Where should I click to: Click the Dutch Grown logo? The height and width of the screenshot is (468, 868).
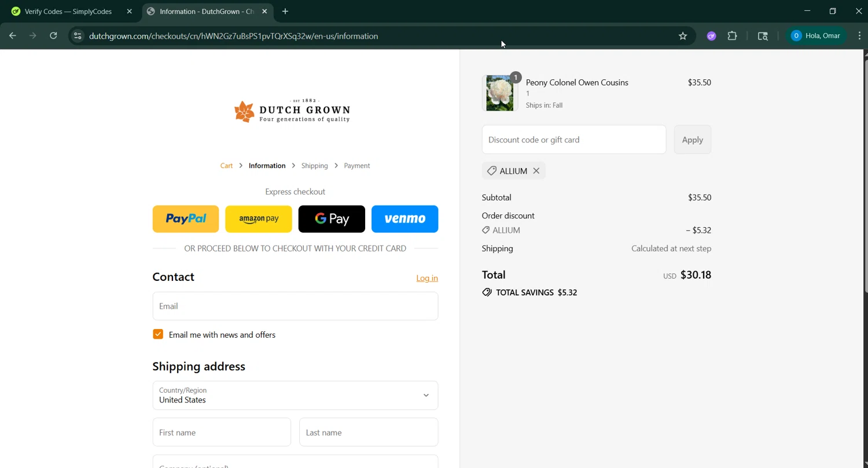pyautogui.click(x=292, y=111)
